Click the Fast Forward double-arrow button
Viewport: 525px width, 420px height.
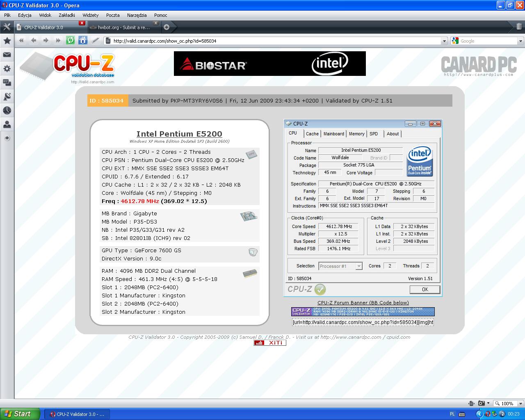click(58, 40)
